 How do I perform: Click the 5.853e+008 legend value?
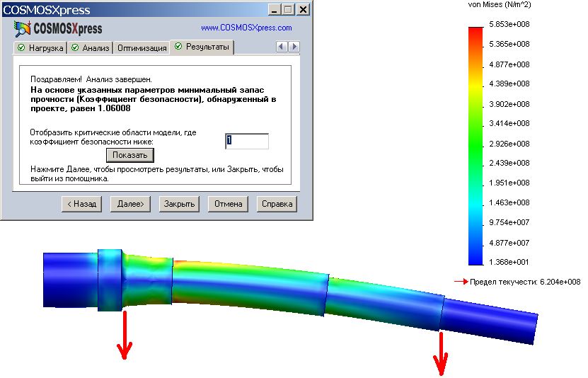click(x=509, y=24)
